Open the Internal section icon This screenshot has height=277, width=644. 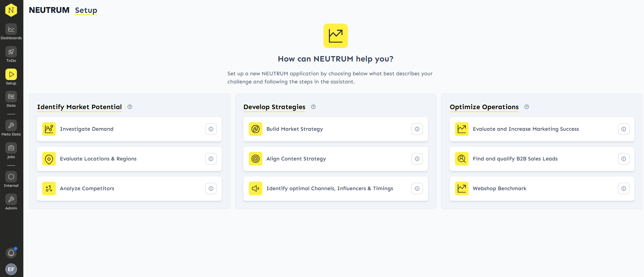tap(11, 177)
